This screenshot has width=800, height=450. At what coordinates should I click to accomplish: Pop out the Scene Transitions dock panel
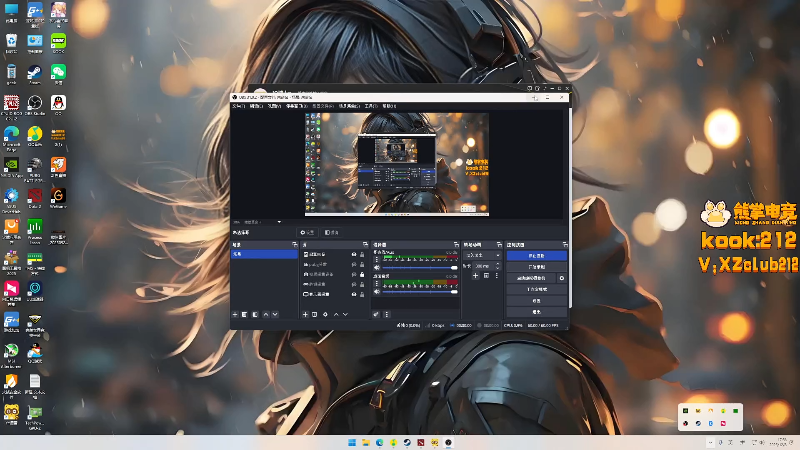point(499,245)
